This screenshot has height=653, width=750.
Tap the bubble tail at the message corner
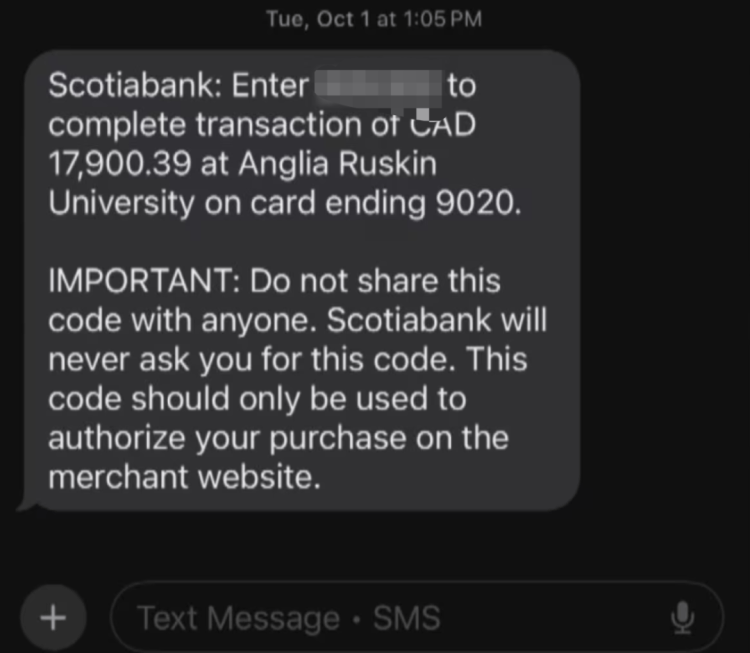pyautogui.click(x=26, y=504)
